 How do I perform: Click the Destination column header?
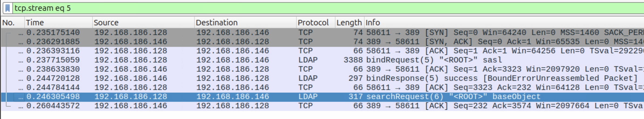217,23
